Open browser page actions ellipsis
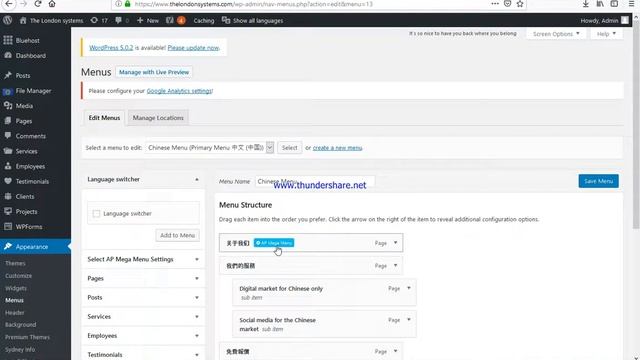Screen dimensions: 640x360 pyautogui.click(x=495, y=4)
